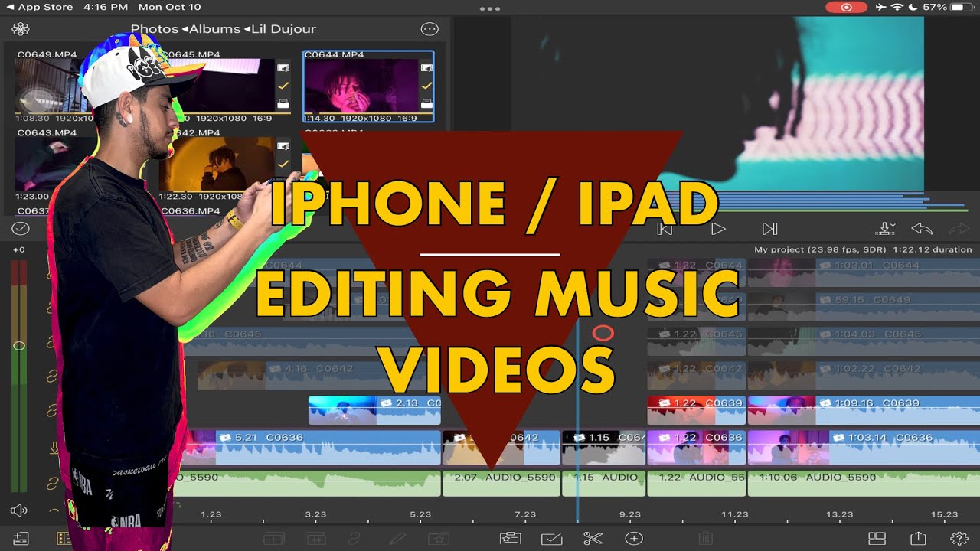The width and height of the screenshot is (980, 551).
Task: Select the 1:04.03 C0645 timeline clip
Action: (x=864, y=341)
